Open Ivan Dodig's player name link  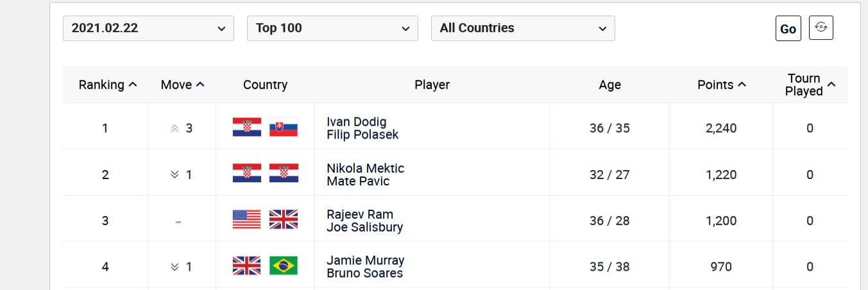pos(357,122)
